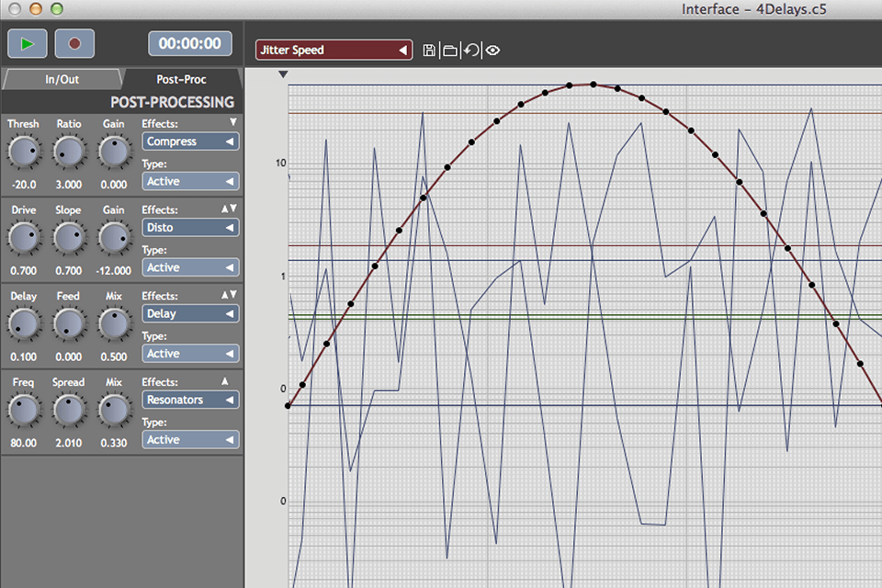Click the -20.0 threshold value
Image resolution: width=882 pixels, height=588 pixels.
[x=24, y=185]
